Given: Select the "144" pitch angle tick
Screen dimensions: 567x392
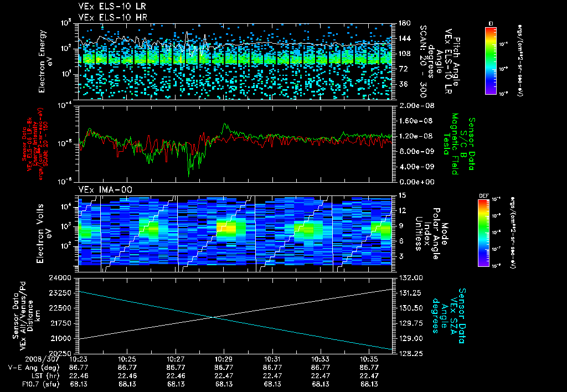Looking at the screenshot, I should (x=404, y=38).
